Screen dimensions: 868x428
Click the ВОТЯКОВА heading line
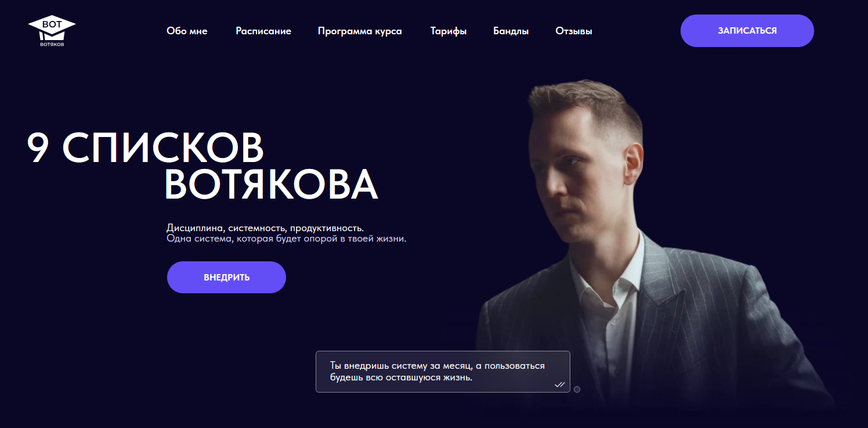(x=272, y=185)
